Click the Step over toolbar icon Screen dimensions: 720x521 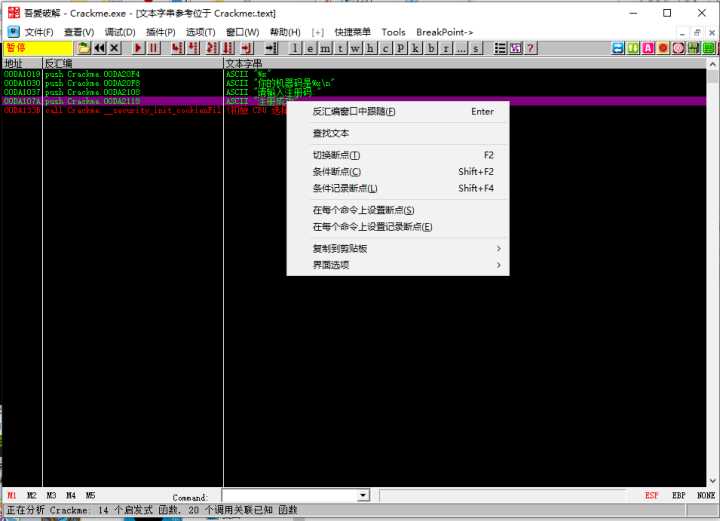(193, 48)
